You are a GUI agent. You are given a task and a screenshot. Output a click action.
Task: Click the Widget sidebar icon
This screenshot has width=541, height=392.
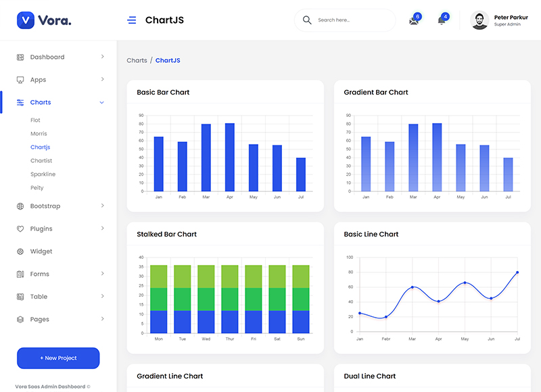[20, 251]
